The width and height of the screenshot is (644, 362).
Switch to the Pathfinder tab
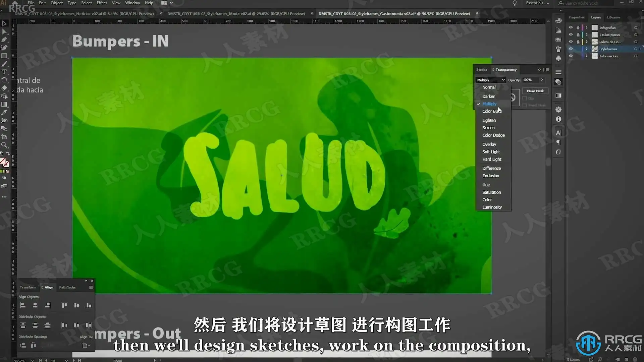coord(67,287)
